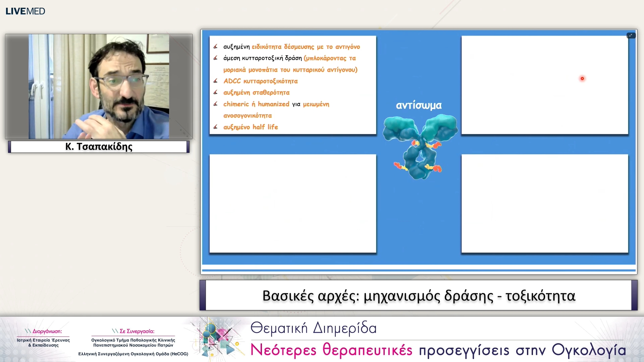Click the collapse fullscreen icon on slide
The image size is (644, 362).
tap(631, 36)
